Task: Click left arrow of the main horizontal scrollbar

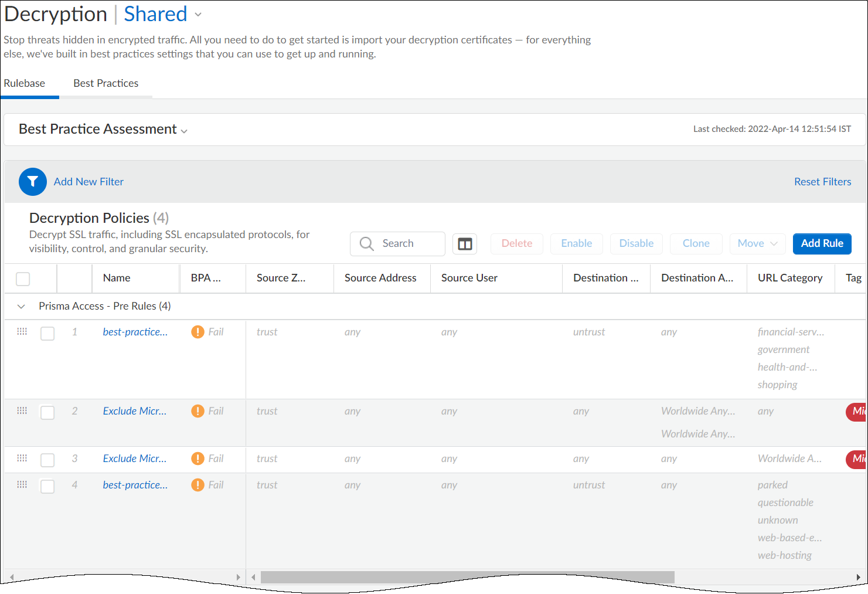Action: pyautogui.click(x=253, y=577)
